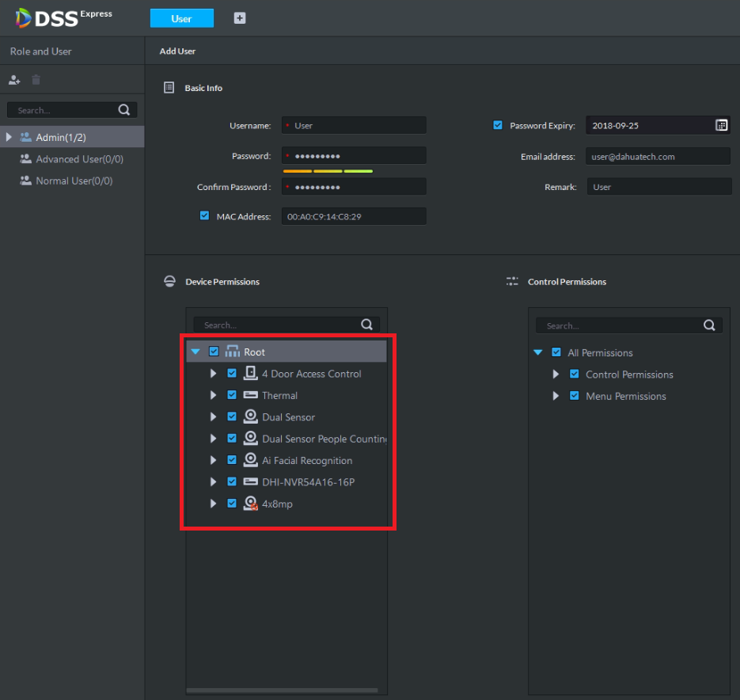
Task: Select the Admin(1/2) role
Action: (61, 138)
